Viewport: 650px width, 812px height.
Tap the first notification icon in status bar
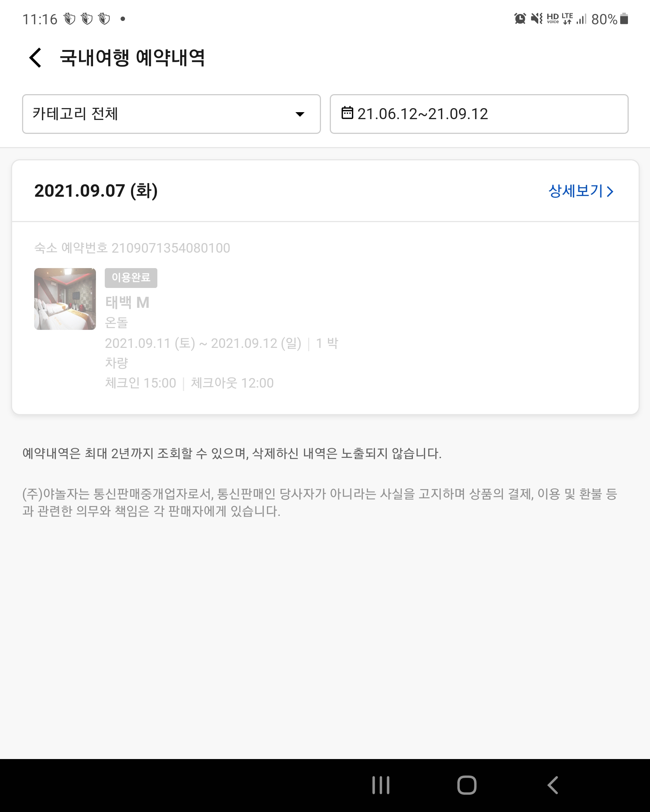tap(70, 19)
